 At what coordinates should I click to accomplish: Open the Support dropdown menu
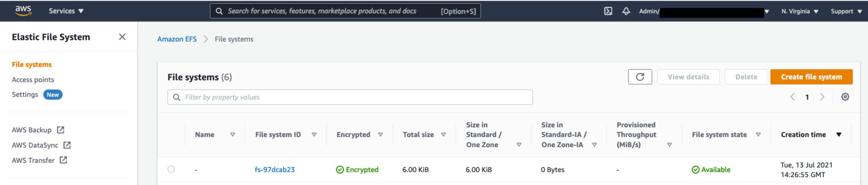coord(846,11)
